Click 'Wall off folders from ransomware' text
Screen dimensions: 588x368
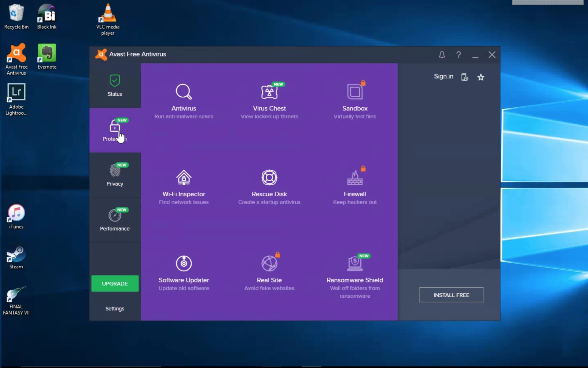point(355,292)
